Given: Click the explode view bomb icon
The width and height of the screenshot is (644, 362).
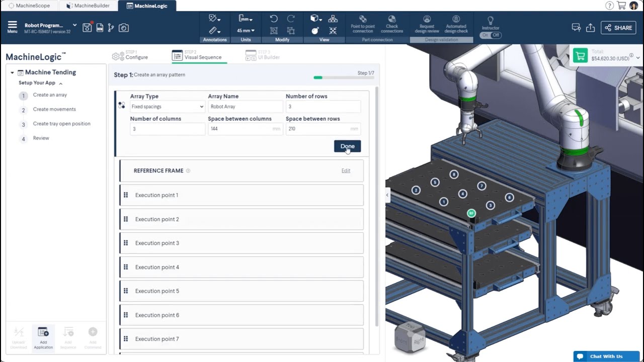Looking at the screenshot, I should point(315,31).
